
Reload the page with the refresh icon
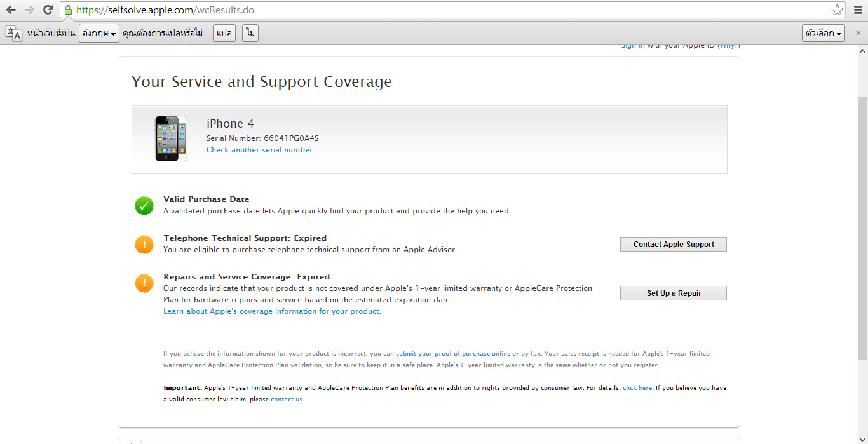click(48, 10)
